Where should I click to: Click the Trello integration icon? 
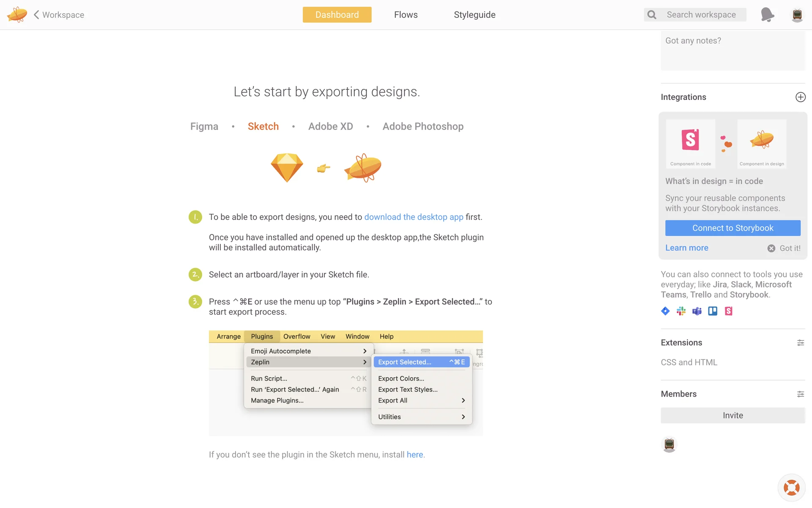713,311
